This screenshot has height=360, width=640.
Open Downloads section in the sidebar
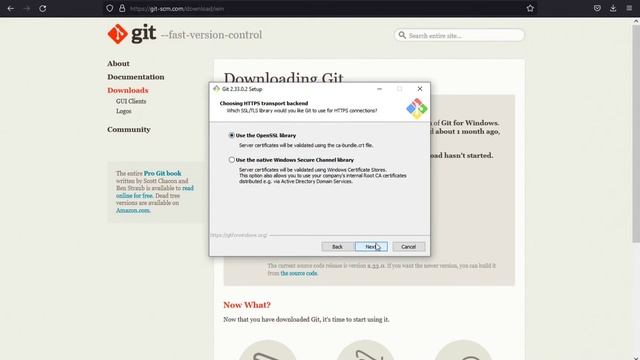[x=128, y=90]
